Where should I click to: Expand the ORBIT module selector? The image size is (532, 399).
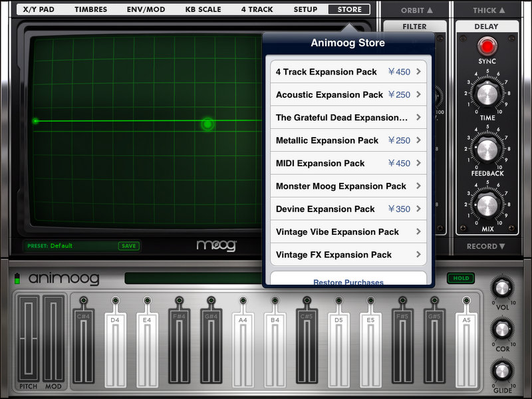(416, 10)
